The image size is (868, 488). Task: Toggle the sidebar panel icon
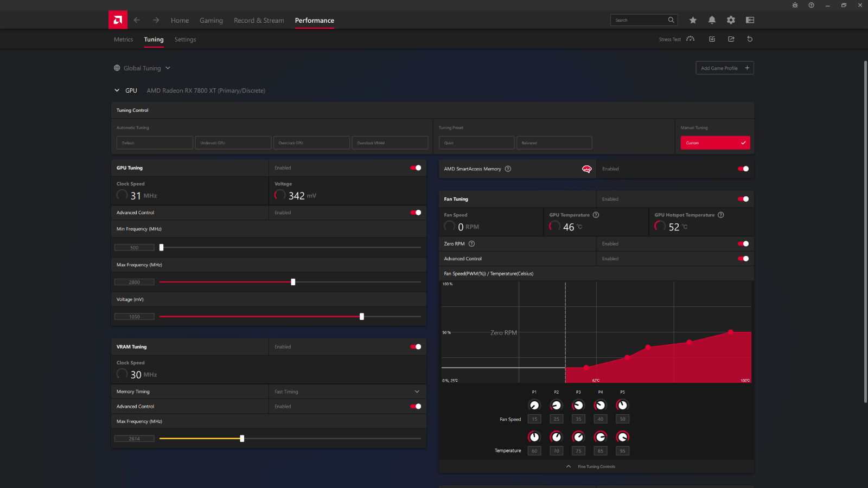[750, 20]
